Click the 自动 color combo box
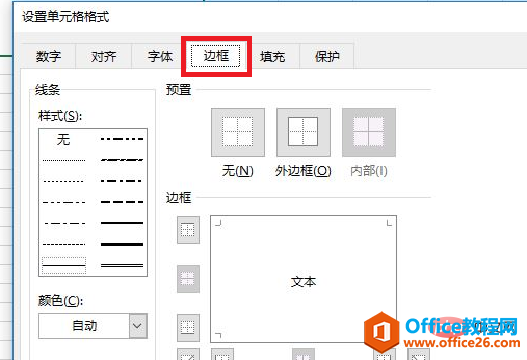This screenshot has height=360, width=527. (93, 326)
